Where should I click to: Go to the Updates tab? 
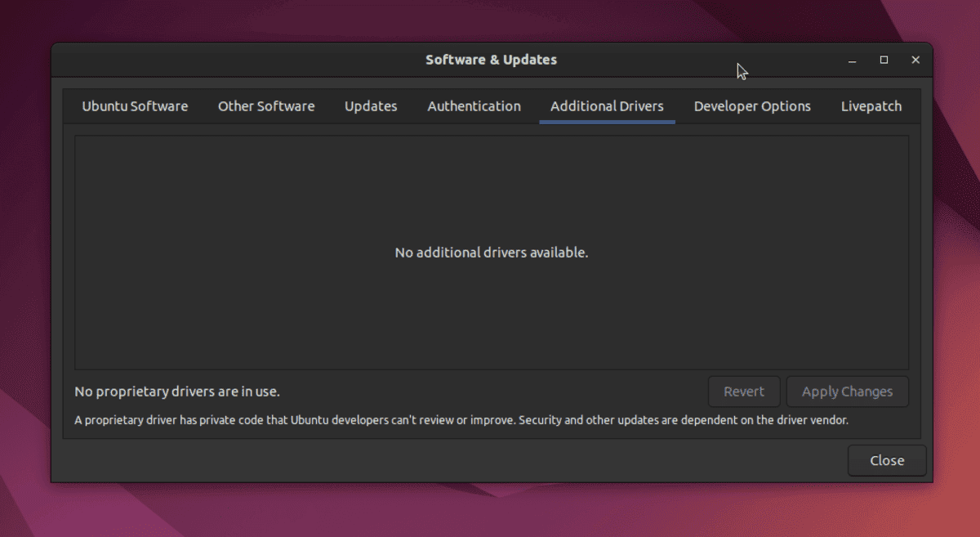[x=371, y=106]
